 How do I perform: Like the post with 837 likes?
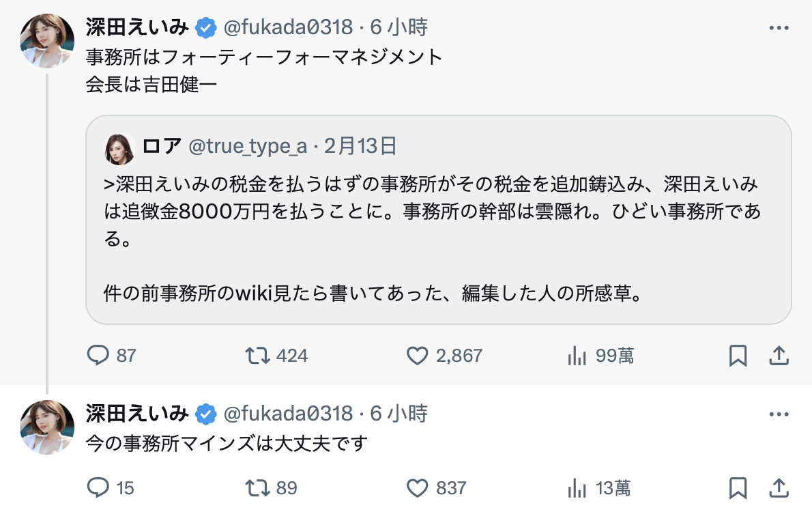click(x=417, y=488)
